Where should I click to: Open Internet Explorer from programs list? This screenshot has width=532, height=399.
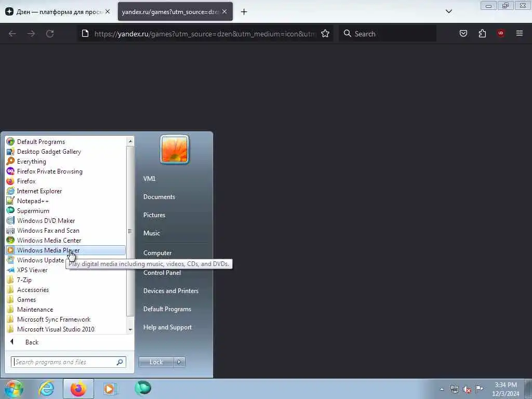click(x=66, y=191)
